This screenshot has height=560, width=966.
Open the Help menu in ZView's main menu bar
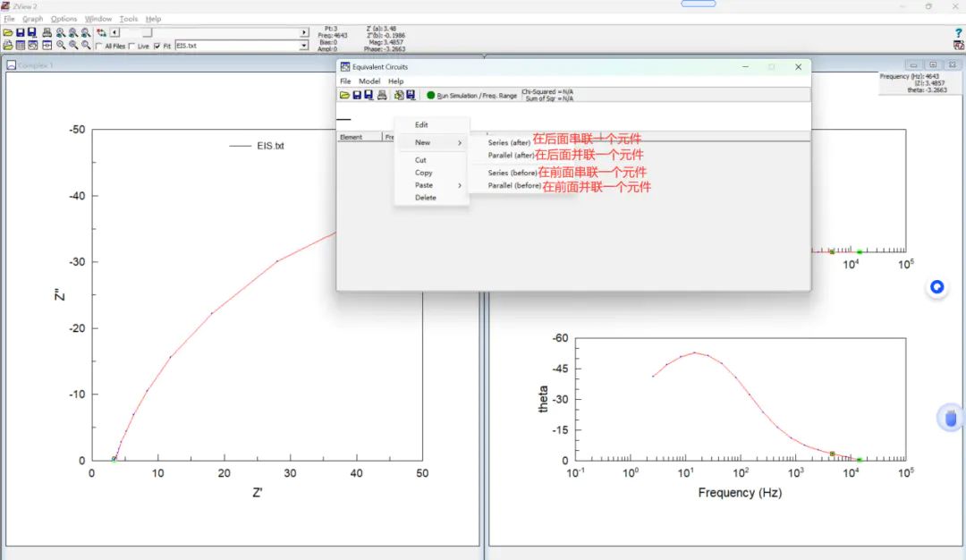(x=153, y=19)
